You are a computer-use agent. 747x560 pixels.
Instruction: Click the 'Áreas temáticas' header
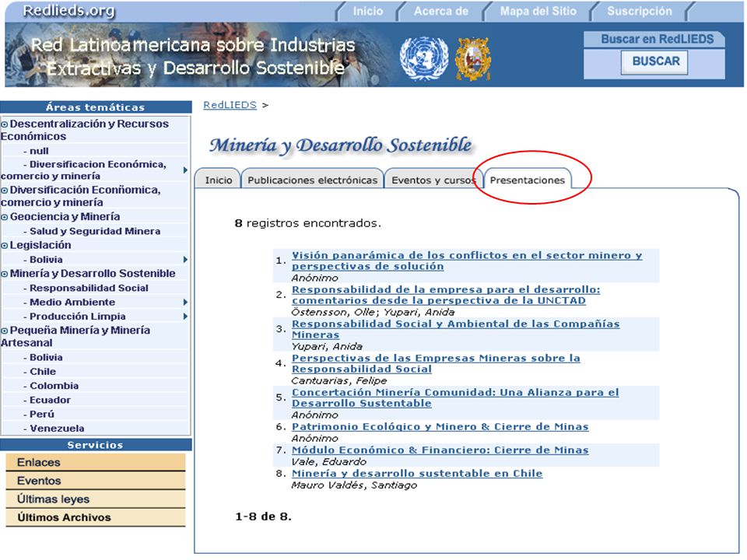[95, 107]
